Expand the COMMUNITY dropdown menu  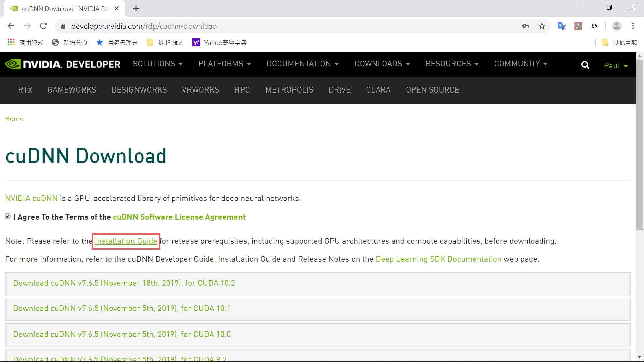[x=521, y=64]
